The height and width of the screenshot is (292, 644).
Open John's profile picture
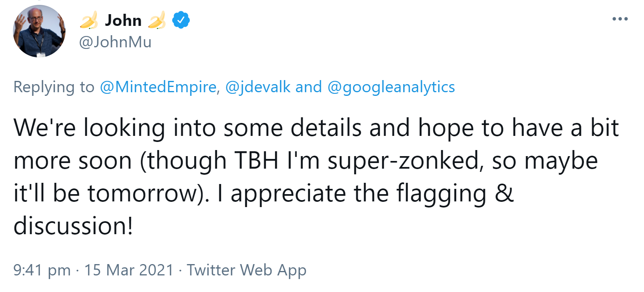coord(39,31)
